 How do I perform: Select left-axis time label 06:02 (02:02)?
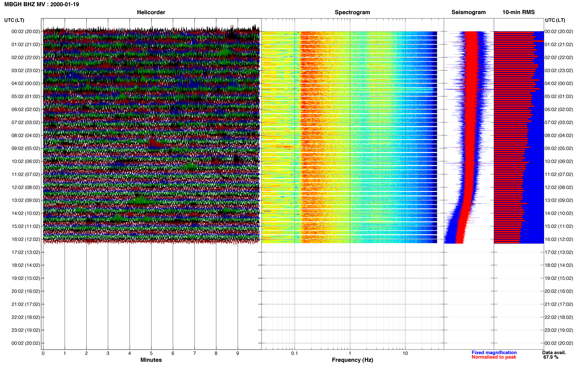pyautogui.click(x=26, y=109)
